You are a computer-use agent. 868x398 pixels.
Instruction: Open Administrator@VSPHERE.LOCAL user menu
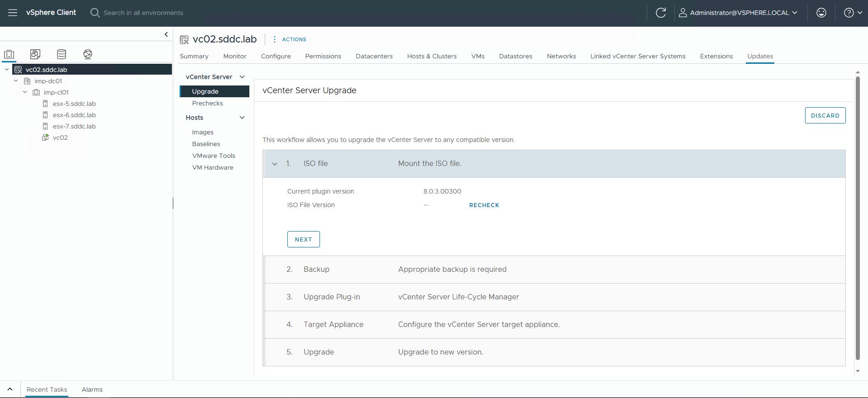pyautogui.click(x=738, y=13)
